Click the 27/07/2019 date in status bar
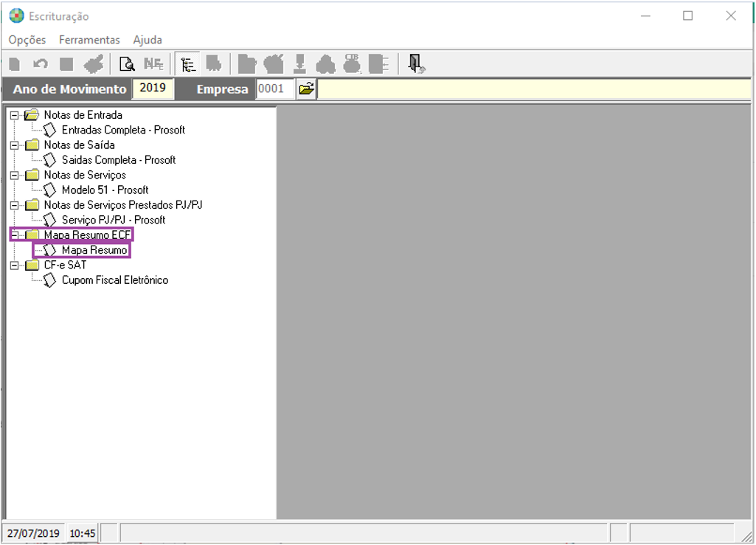The height and width of the screenshot is (545, 756). click(x=33, y=533)
